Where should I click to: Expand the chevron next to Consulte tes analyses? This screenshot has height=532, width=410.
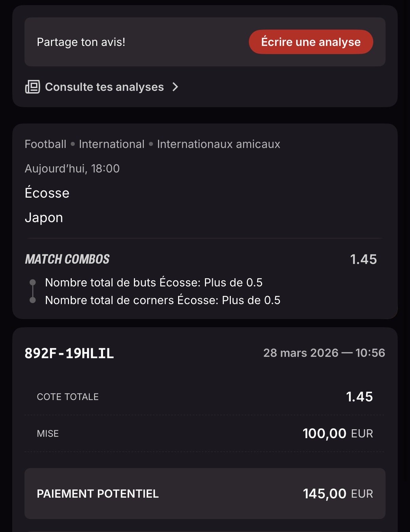175,87
